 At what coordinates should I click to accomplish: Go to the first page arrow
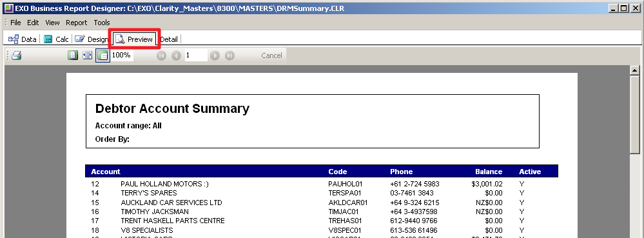point(161,55)
